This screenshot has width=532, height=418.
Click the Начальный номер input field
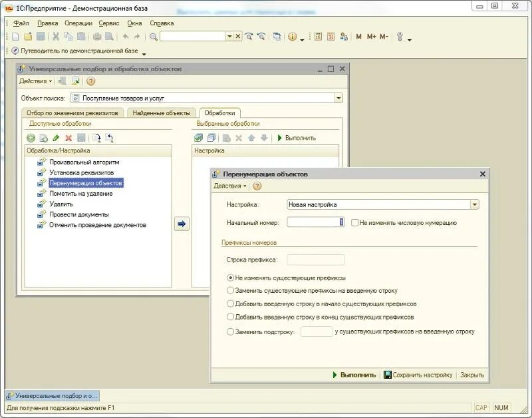click(x=315, y=222)
